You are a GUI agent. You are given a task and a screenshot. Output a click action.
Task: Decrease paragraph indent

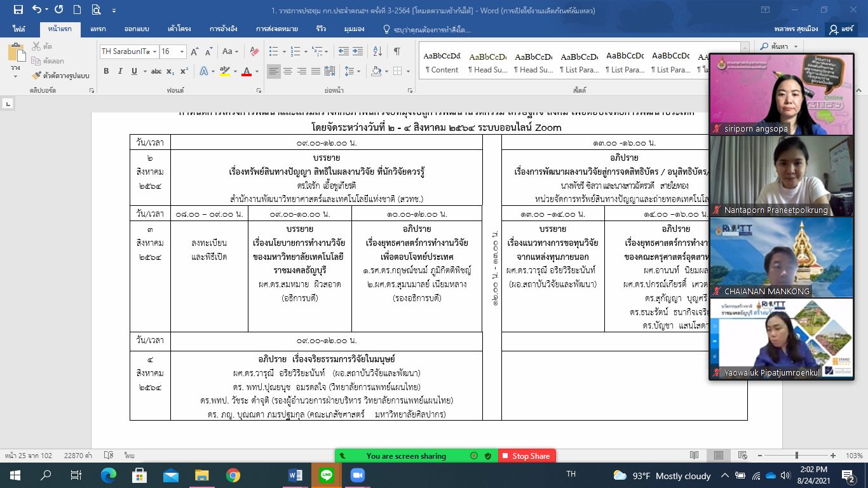pyautogui.click(x=344, y=51)
